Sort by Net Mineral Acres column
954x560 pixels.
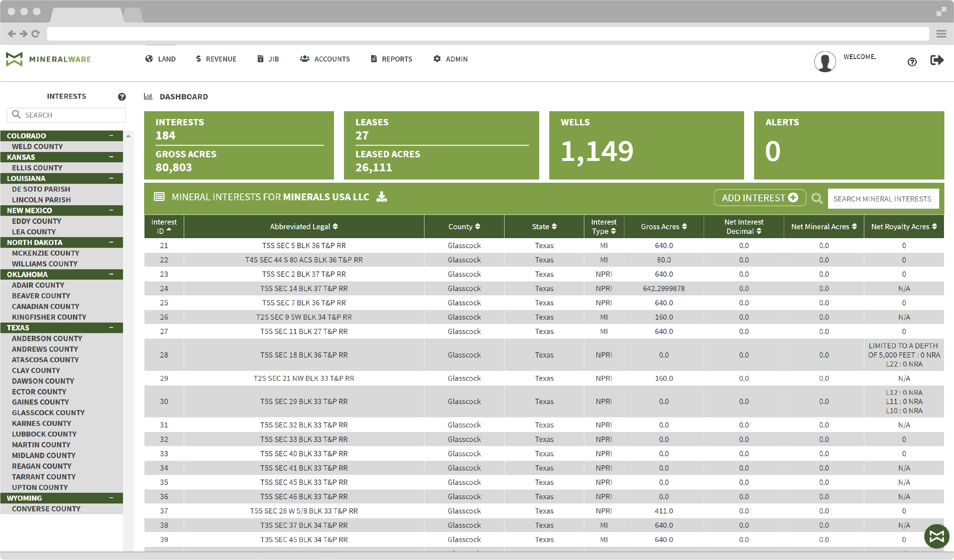824,226
